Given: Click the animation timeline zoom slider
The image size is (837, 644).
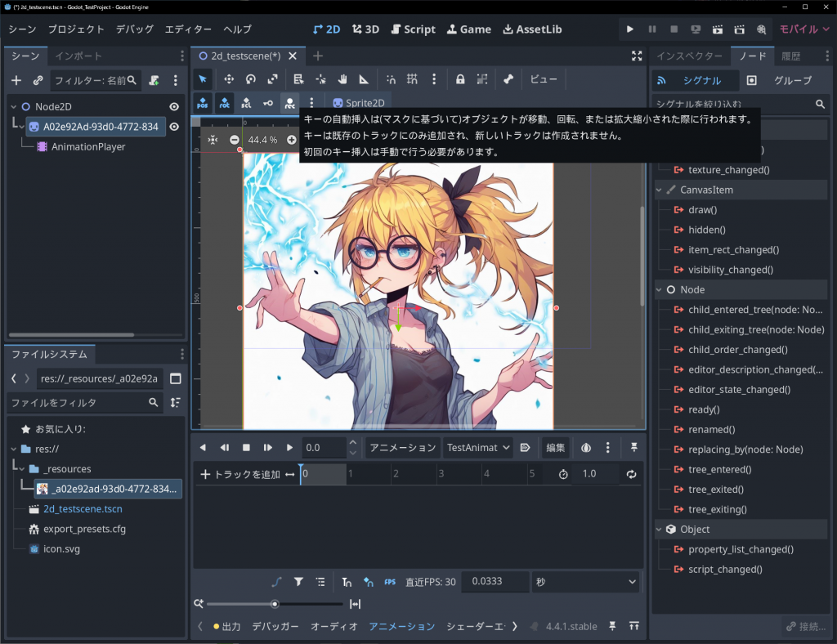Looking at the screenshot, I should coord(275,604).
